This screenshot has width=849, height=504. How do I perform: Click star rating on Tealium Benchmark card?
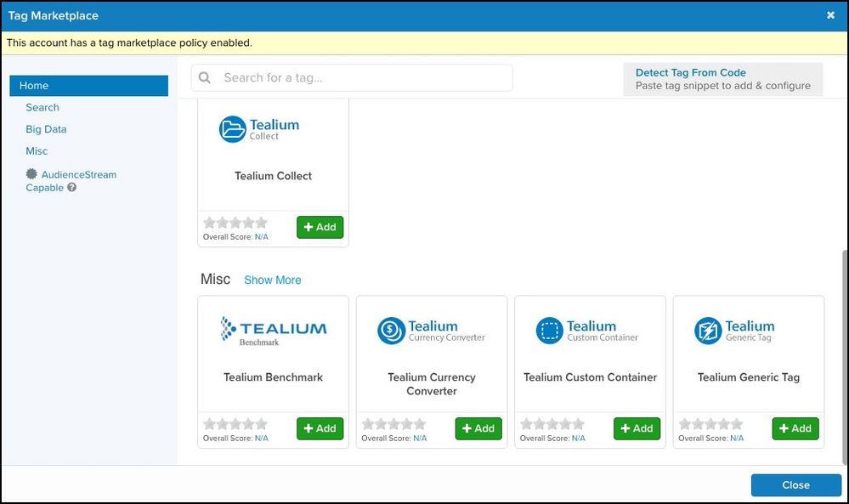235,424
